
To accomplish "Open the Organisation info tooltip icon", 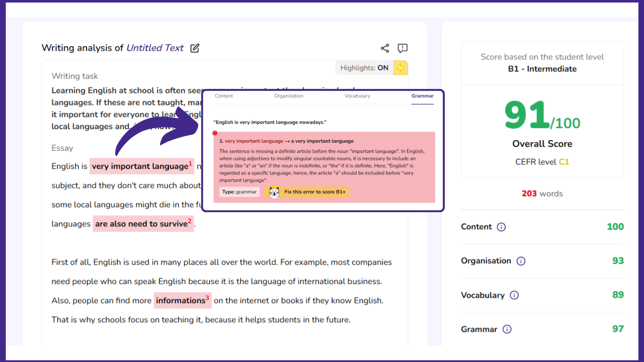I will 522,261.
